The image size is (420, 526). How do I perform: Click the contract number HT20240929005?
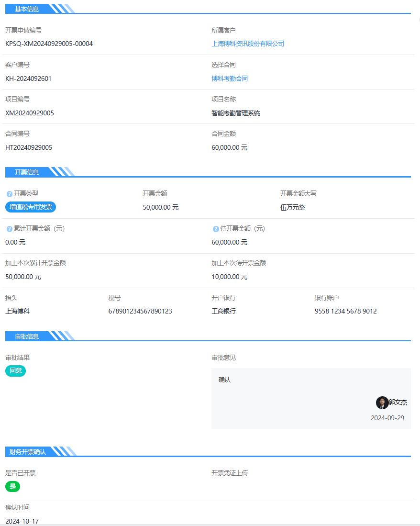pyautogui.click(x=29, y=147)
